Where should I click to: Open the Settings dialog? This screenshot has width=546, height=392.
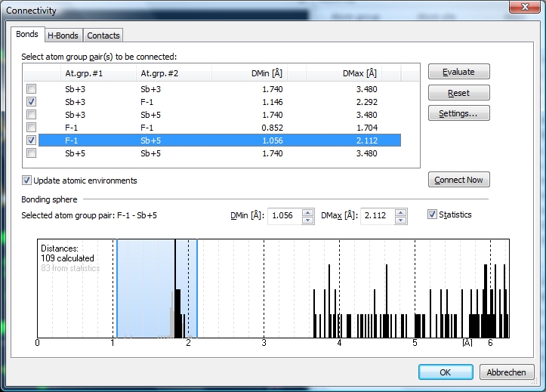coord(458,113)
